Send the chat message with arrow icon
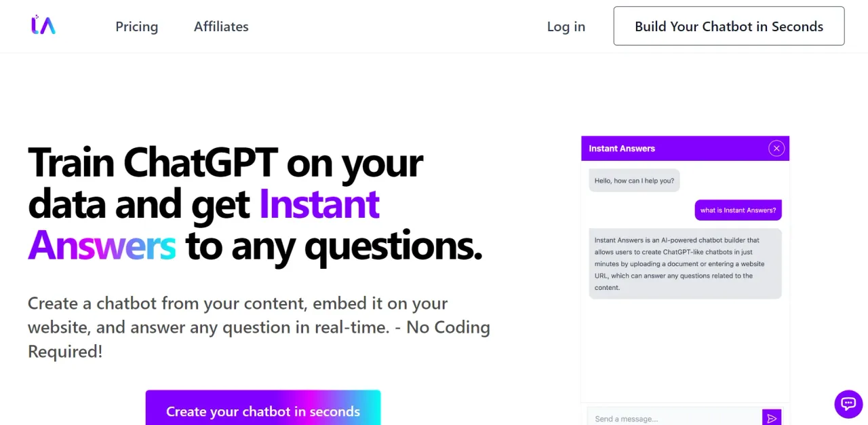Viewport: 868px width, 425px height. click(x=772, y=418)
